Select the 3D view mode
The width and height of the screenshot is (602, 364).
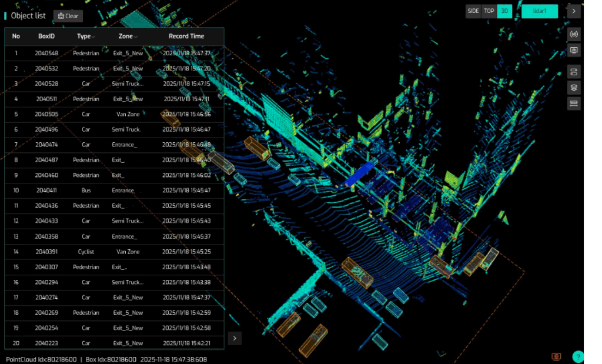pyautogui.click(x=504, y=11)
